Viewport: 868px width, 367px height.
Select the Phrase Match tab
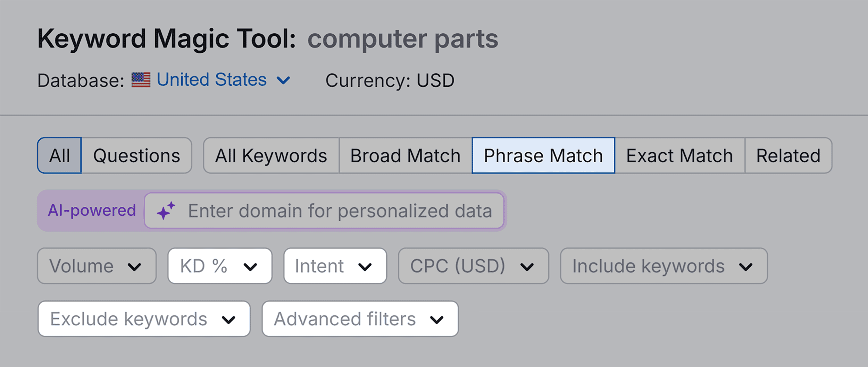click(543, 155)
